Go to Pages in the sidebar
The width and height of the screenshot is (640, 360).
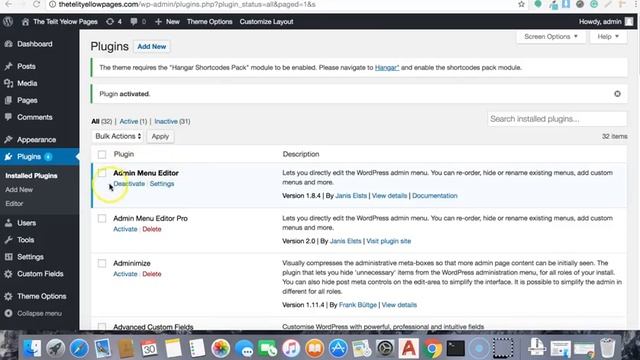[x=27, y=100]
